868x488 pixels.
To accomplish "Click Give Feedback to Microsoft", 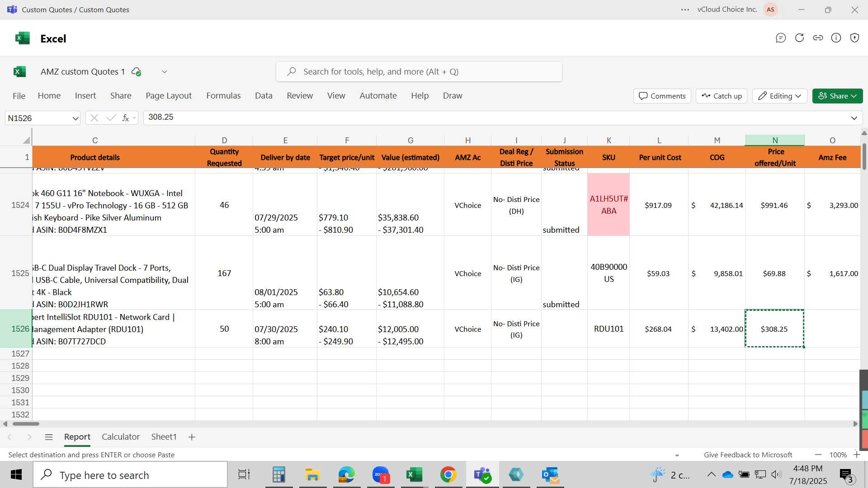I will [x=748, y=455].
